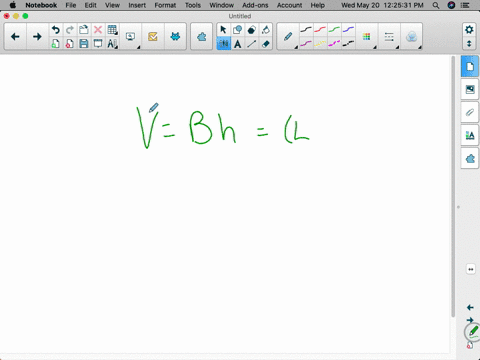Viewport: 480px width, 360px height.
Task: Open the color grid palette dropdown
Action: coord(367,37)
